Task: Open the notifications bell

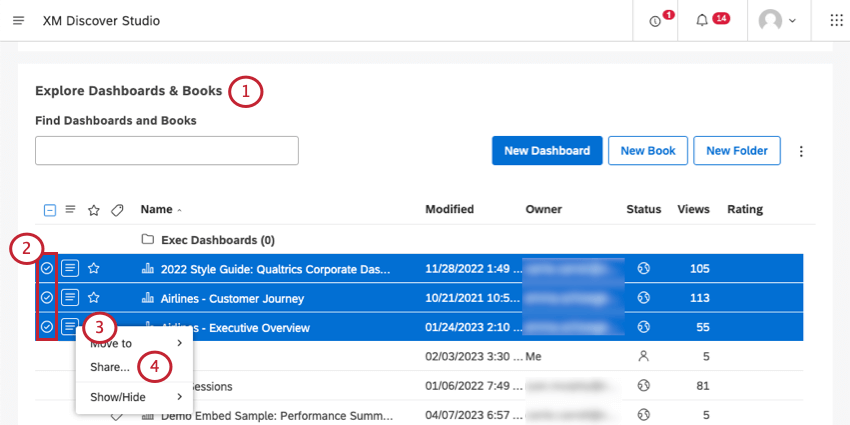Action: tap(702, 21)
